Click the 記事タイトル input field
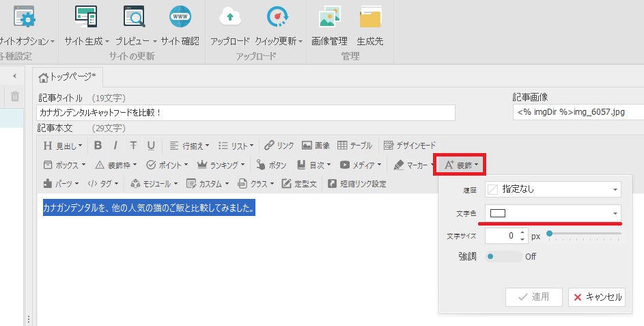Image resolution: width=644 pixels, height=326 pixels. click(246, 113)
